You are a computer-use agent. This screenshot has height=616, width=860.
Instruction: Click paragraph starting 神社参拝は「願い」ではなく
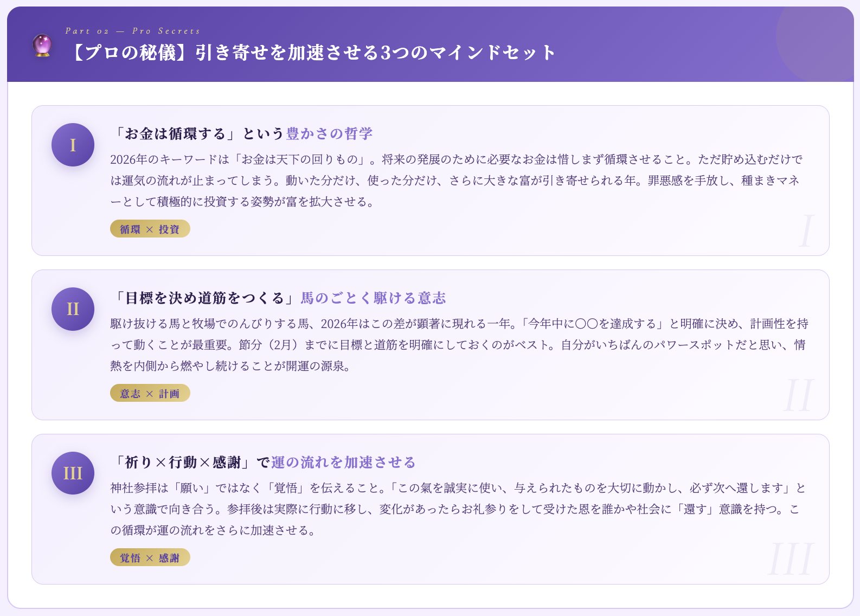click(459, 509)
